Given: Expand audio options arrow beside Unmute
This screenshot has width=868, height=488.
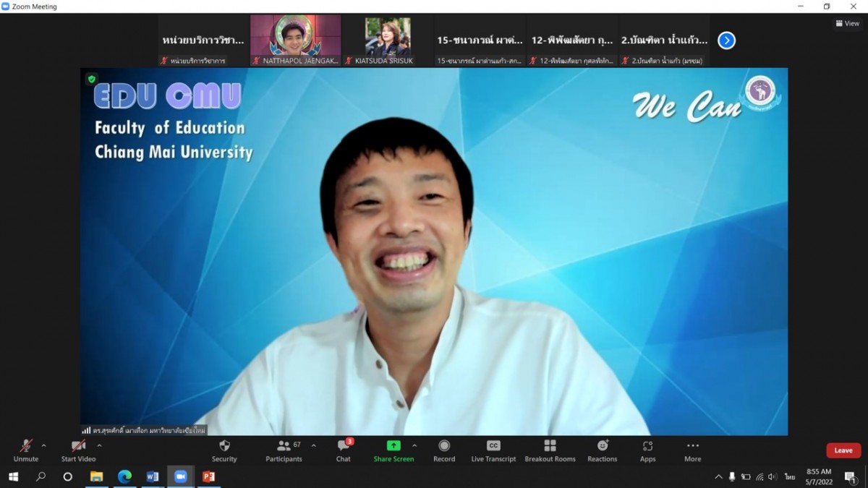Looking at the screenshot, I should pos(44,445).
